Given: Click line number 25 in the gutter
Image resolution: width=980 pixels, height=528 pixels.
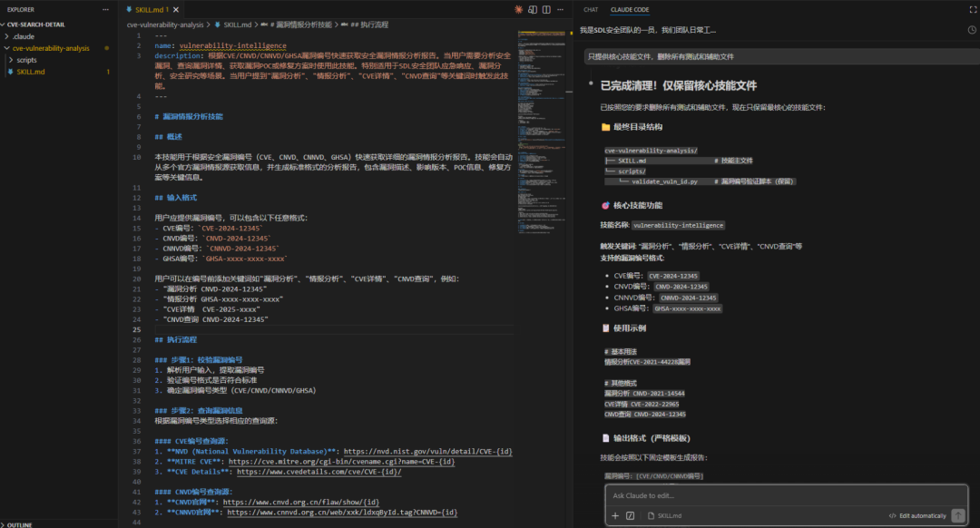Looking at the screenshot, I should pos(137,329).
